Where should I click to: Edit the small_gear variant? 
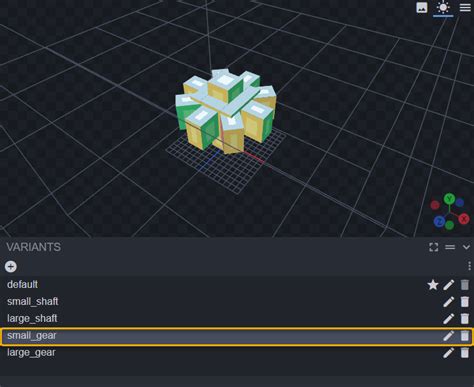click(x=449, y=336)
